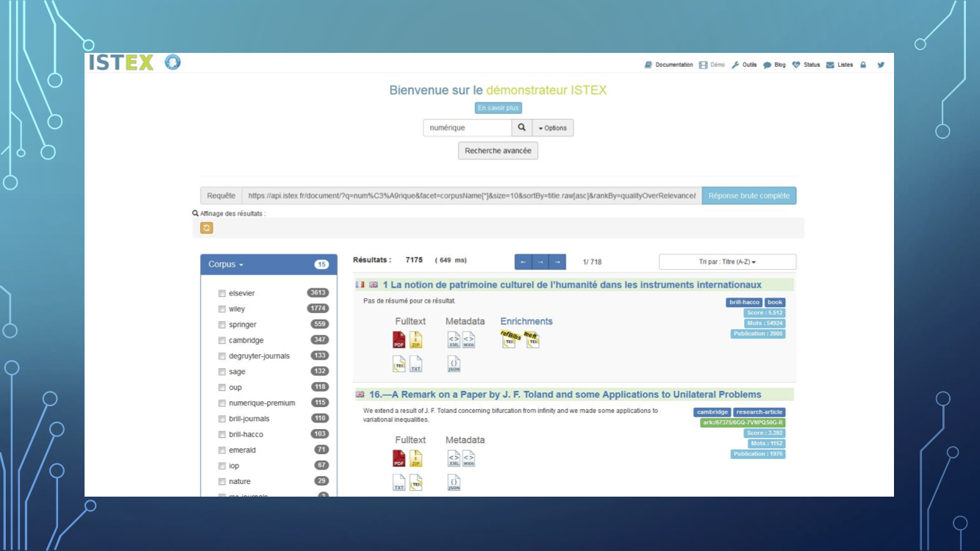
Task: Open the 'La notion de patrimoine culturel' result title
Action: pos(572,285)
